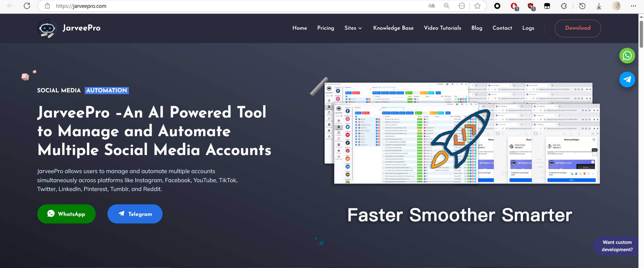Click the green WhatsApp button
The height and width of the screenshot is (268, 644).
click(x=66, y=214)
